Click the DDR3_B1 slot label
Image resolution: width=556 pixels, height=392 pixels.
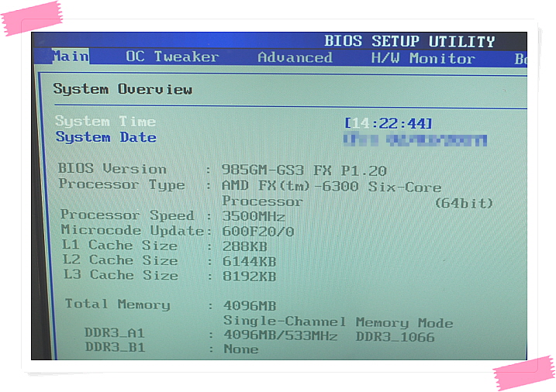pyautogui.click(x=115, y=347)
